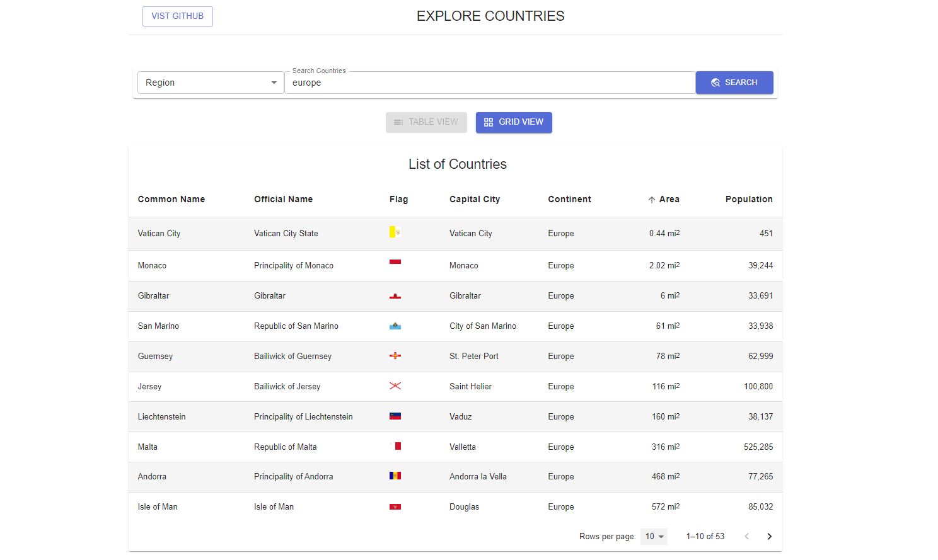Click the Isle of Man flag icon
The image size is (938, 560).
tap(395, 506)
